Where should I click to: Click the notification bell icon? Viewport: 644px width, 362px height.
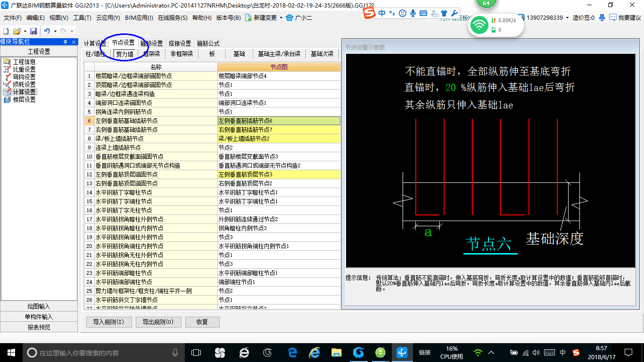602,18
